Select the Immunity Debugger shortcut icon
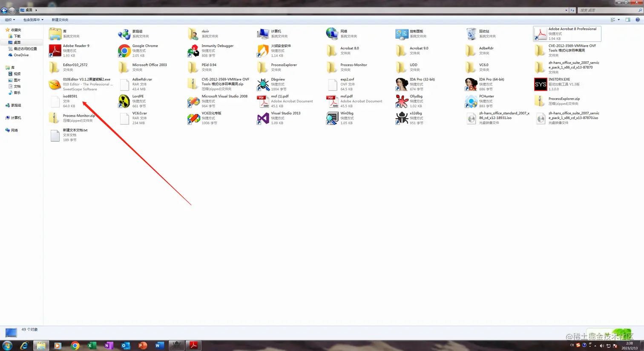This screenshot has width=644, height=351. [x=193, y=51]
